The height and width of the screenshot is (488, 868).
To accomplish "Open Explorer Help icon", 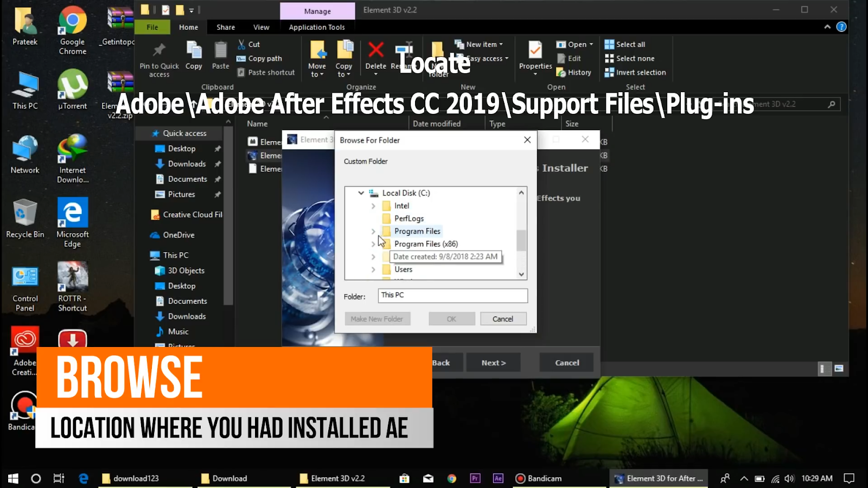I will 841,27.
